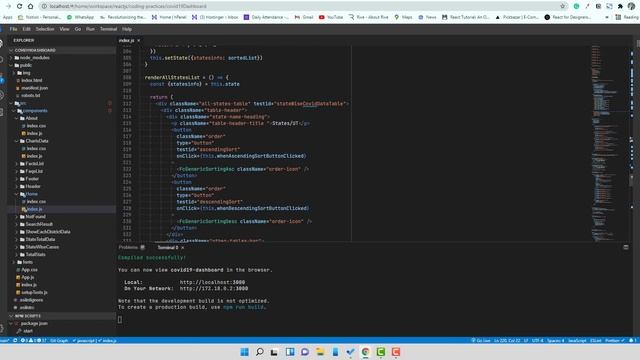Screen dimensions: 640x360
Task: Open the Run menu
Action: coord(90,29)
